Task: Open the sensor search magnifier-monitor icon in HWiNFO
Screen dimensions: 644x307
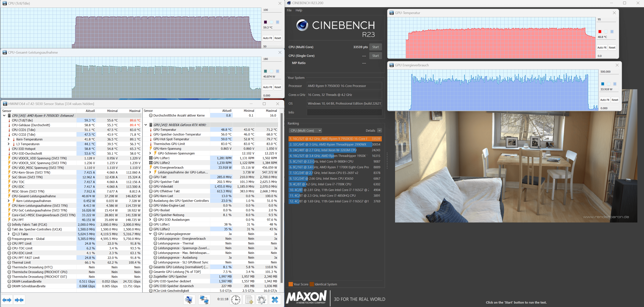Action: pos(189,299)
